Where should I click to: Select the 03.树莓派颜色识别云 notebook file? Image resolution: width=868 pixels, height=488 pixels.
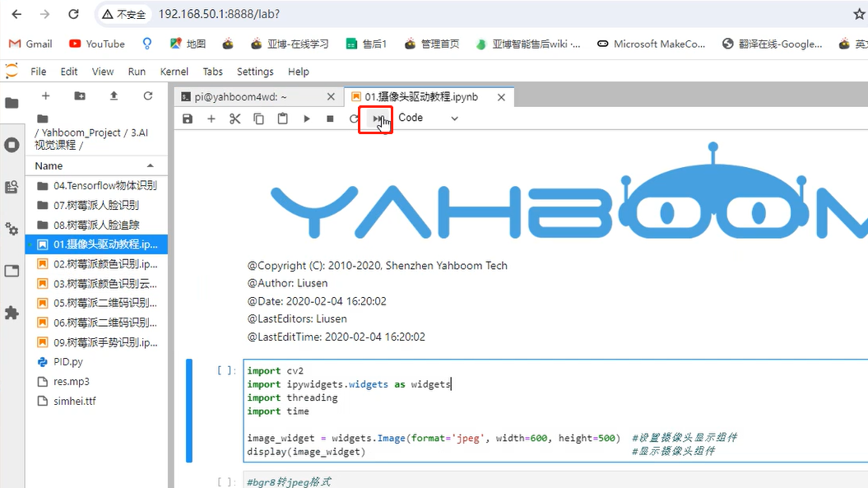coord(97,284)
